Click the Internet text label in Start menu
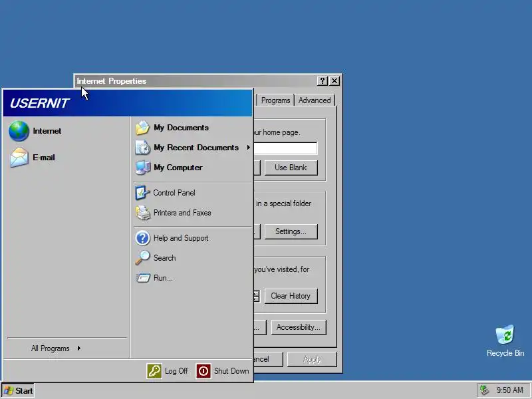This screenshot has height=399, width=532. pos(47,131)
